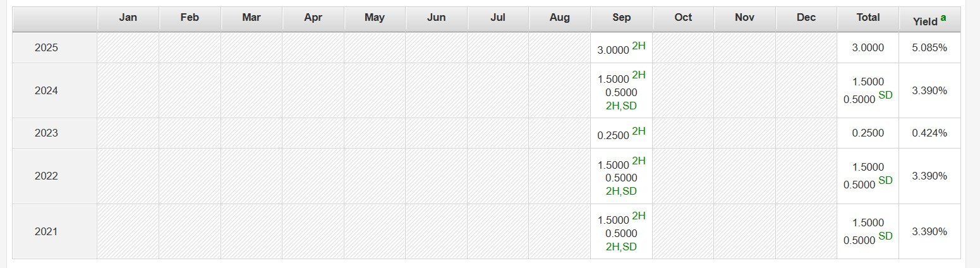
Task: Click the SD footnote in 2024 Total cell
Action: (x=885, y=95)
